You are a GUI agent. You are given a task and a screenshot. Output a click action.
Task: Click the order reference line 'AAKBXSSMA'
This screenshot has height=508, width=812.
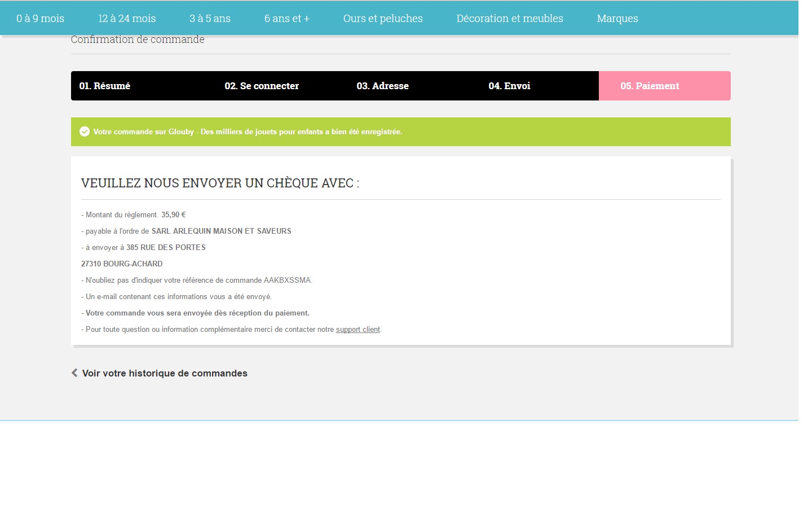click(197, 281)
